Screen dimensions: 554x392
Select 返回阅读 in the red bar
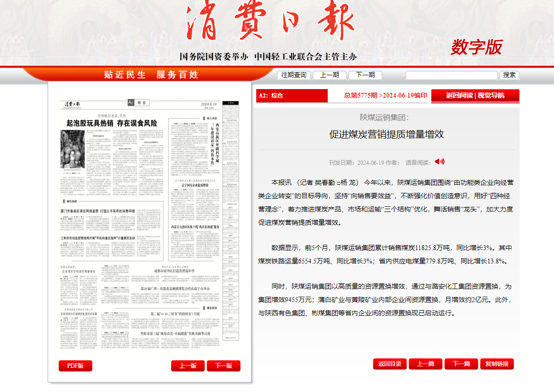click(x=459, y=95)
